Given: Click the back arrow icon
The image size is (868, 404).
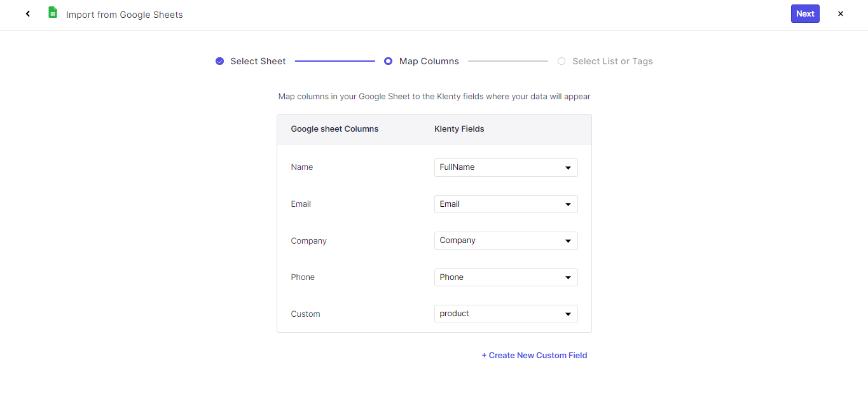Looking at the screenshot, I should (x=28, y=14).
